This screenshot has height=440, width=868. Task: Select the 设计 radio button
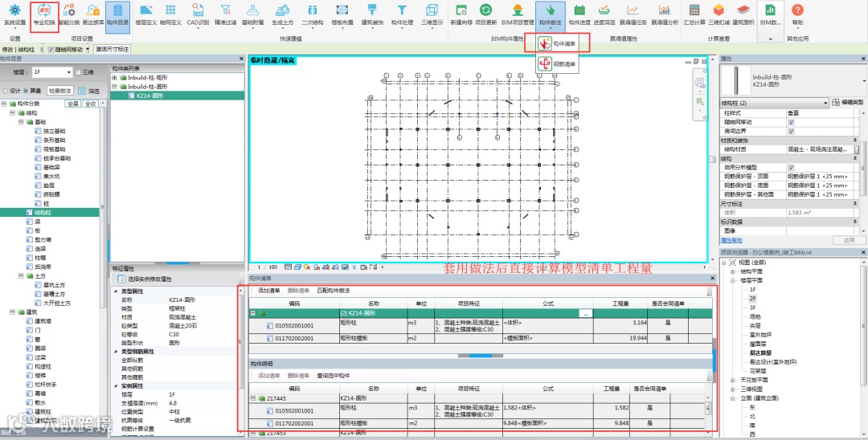(6, 91)
